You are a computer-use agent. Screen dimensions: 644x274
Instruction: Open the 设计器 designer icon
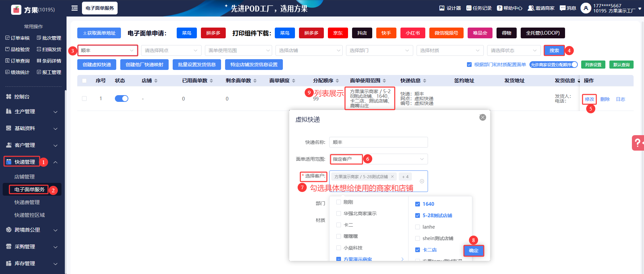click(x=442, y=8)
